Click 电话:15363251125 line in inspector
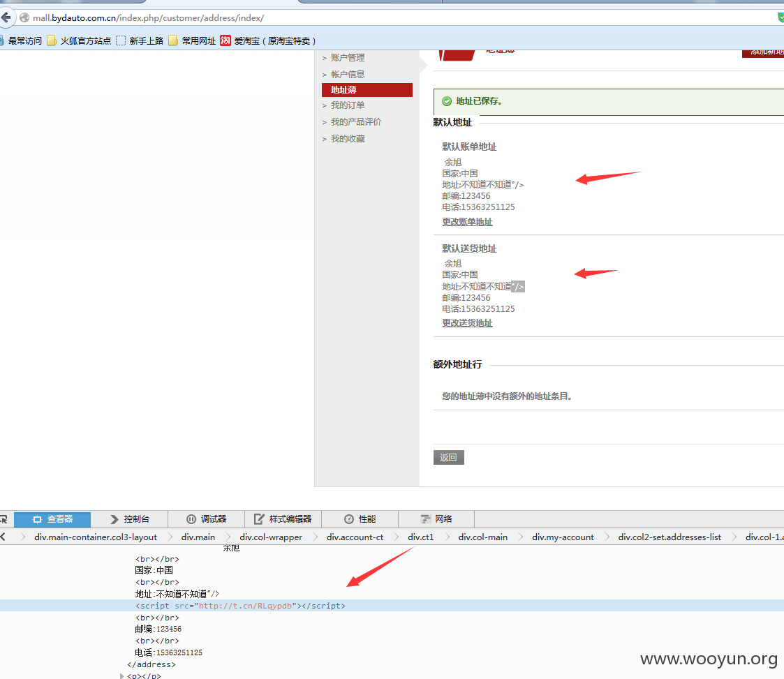 [168, 652]
